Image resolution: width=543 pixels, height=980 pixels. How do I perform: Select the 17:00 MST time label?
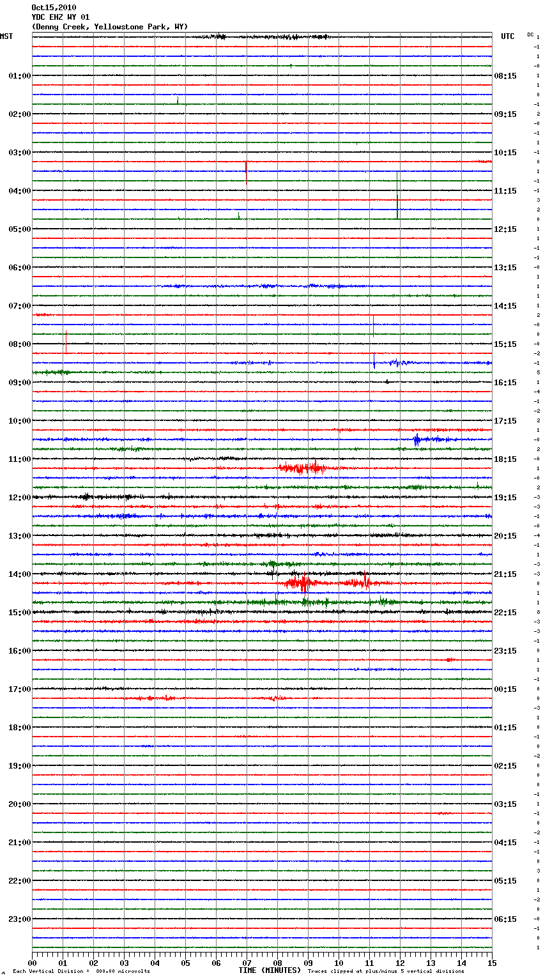(20, 689)
